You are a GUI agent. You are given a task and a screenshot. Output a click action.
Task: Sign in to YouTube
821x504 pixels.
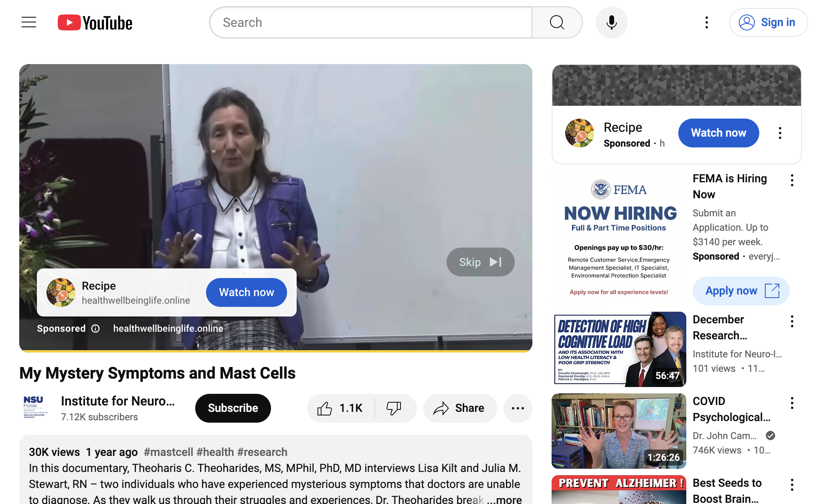pos(768,22)
